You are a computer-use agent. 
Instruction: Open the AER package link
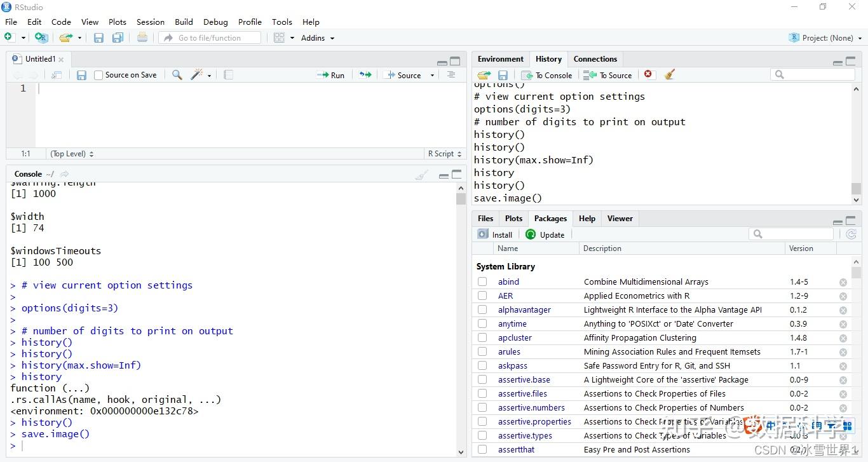tap(505, 296)
